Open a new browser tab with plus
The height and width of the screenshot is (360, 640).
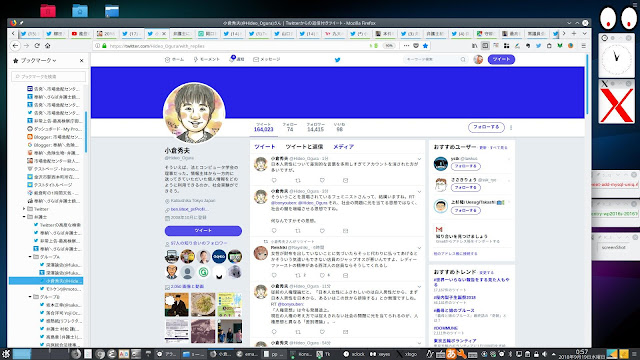(574, 33)
